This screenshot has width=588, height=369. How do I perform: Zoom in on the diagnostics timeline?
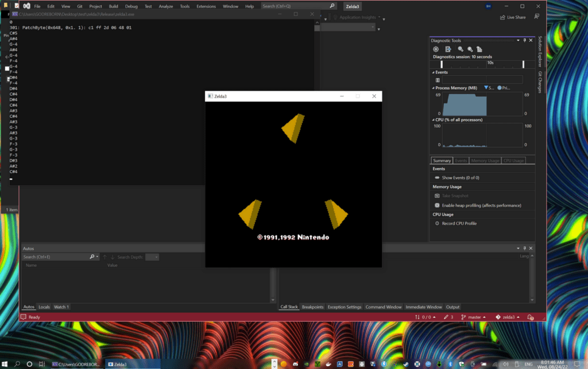pos(461,49)
